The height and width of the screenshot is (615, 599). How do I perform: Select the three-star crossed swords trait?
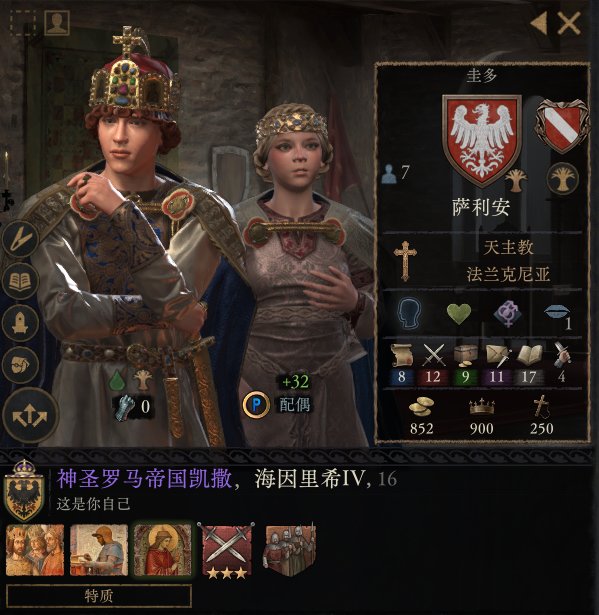pos(227,549)
